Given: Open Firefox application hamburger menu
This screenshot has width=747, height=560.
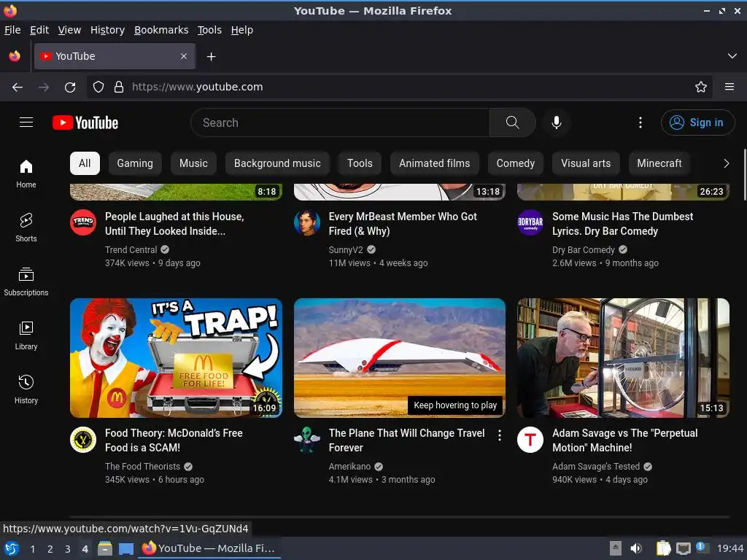Looking at the screenshot, I should pyautogui.click(x=729, y=87).
